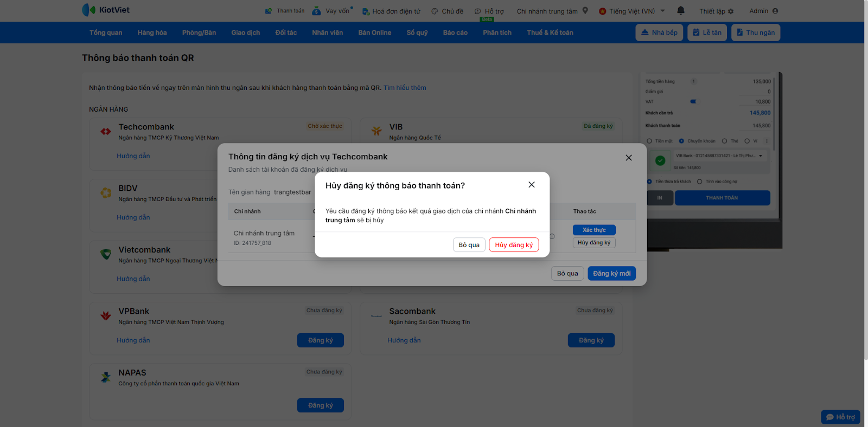Open the notifications bell
The image size is (868, 427).
pos(681,10)
